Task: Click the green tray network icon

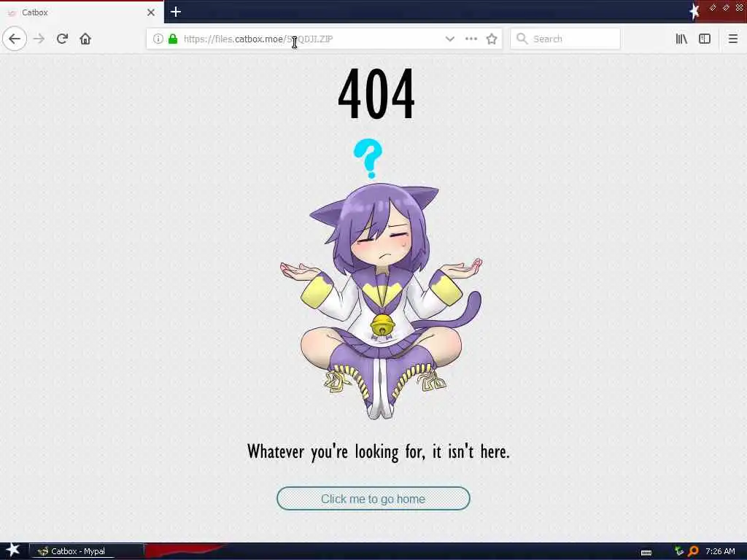Action: [679, 551]
